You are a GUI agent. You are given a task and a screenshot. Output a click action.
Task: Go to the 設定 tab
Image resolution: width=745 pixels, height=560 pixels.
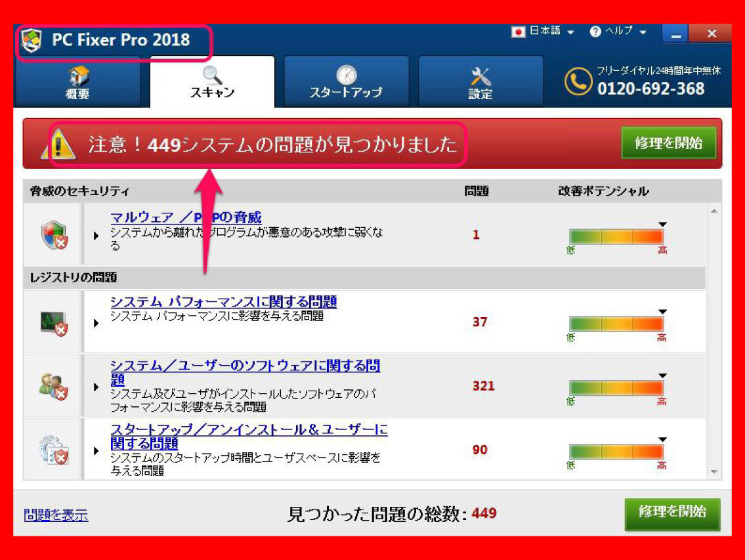480,82
